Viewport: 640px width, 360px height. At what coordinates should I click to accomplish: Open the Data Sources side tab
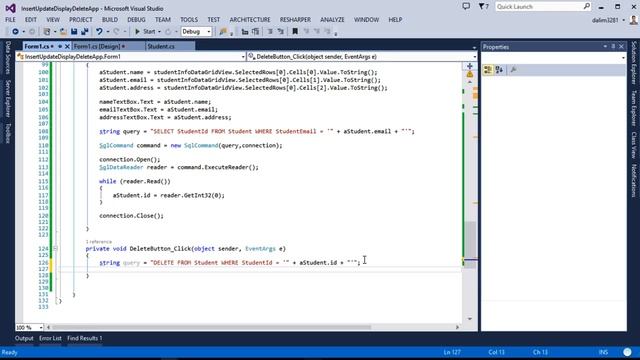point(8,58)
